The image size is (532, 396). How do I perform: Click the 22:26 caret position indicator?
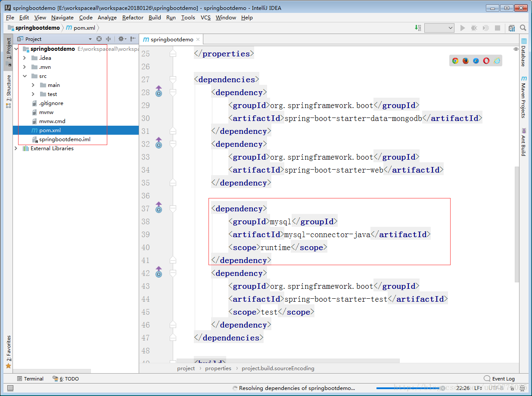(463, 388)
